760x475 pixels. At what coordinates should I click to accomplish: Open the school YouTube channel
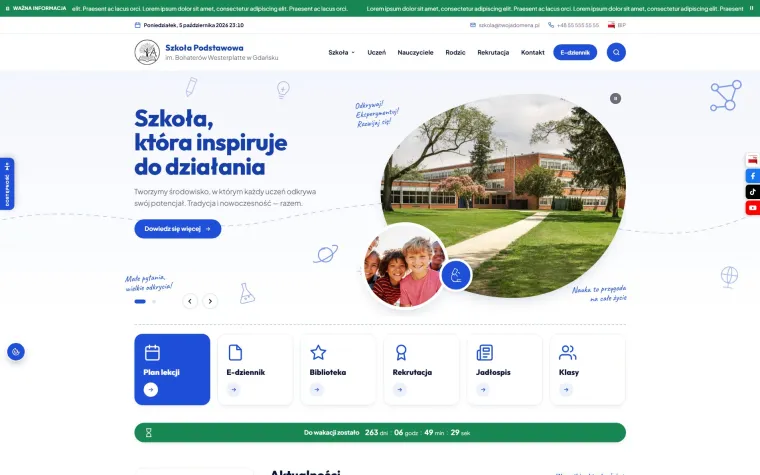752,208
